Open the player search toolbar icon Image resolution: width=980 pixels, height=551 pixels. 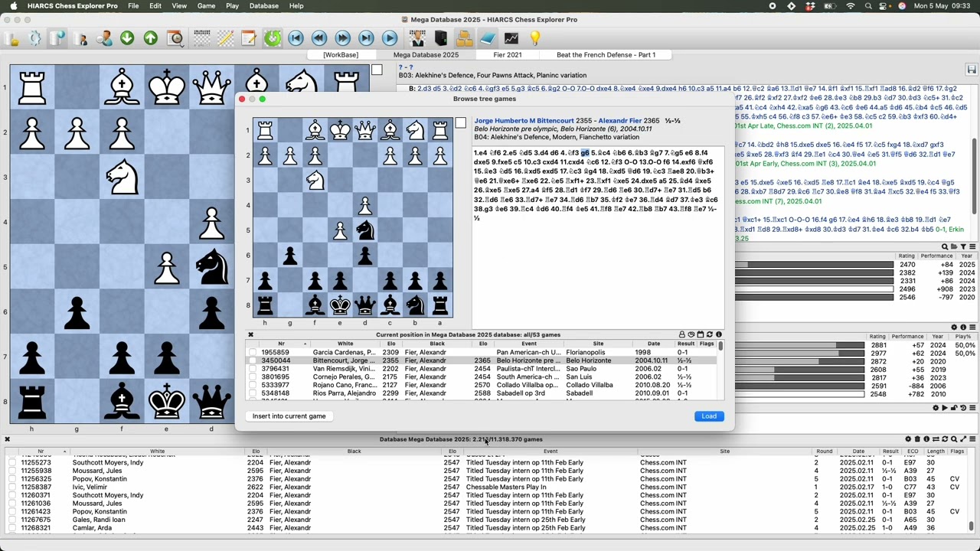point(104,38)
